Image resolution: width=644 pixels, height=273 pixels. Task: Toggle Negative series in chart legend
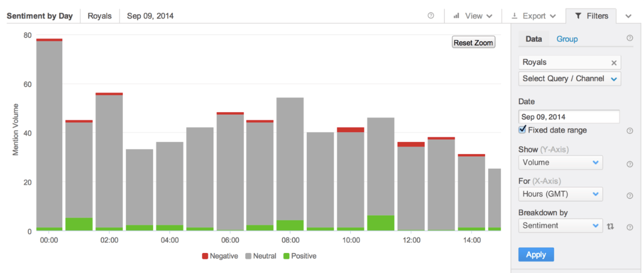[220, 256]
